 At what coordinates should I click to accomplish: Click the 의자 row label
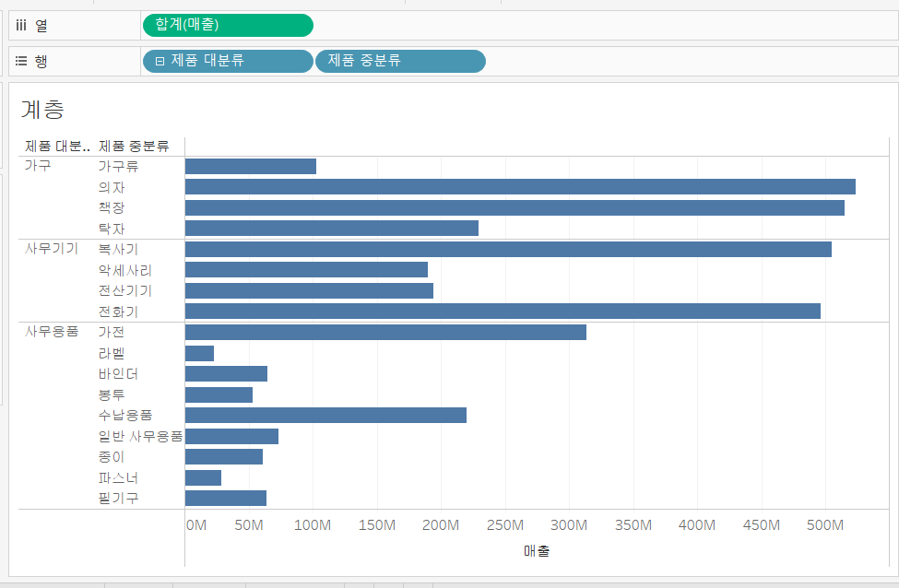click(x=112, y=187)
